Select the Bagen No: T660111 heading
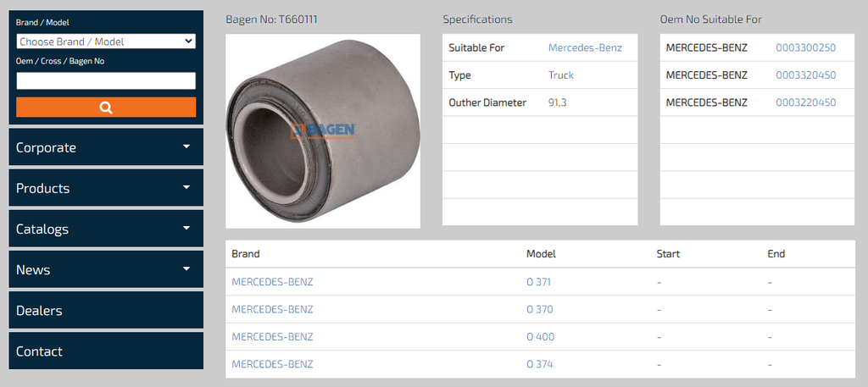The image size is (868, 387). pos(271,20)
